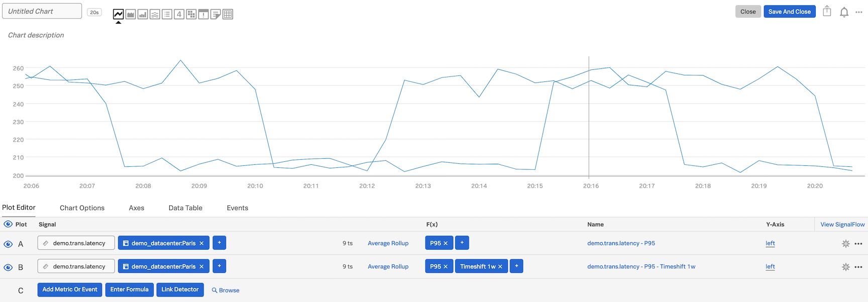
Task: Select the single value chart icon
Action: tap(179, 14)
